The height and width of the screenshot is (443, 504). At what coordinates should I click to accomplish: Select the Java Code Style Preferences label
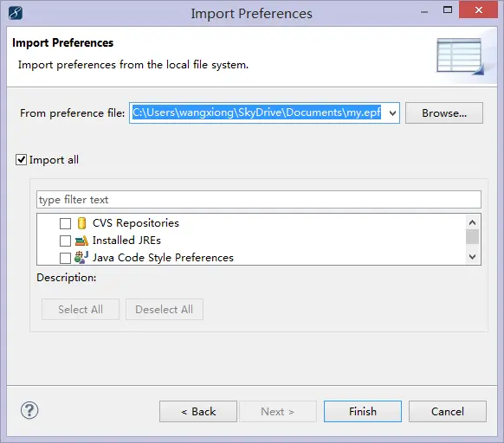(x=163, y=257)
